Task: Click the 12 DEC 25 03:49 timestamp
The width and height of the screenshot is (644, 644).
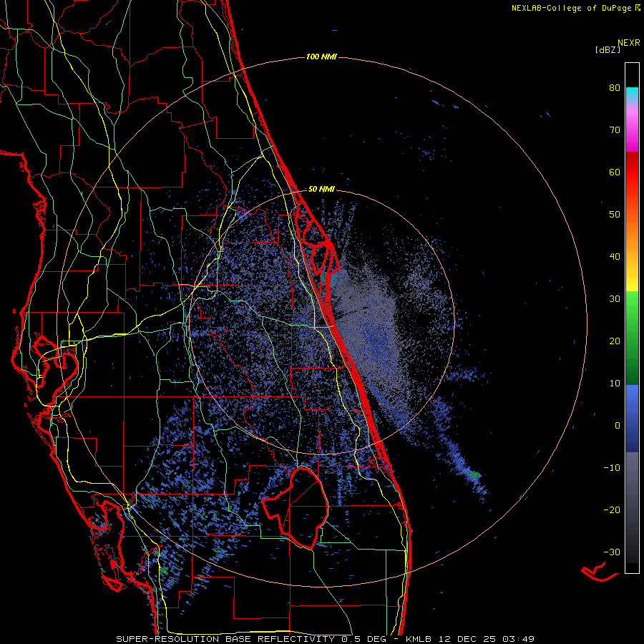Action: 487,639
